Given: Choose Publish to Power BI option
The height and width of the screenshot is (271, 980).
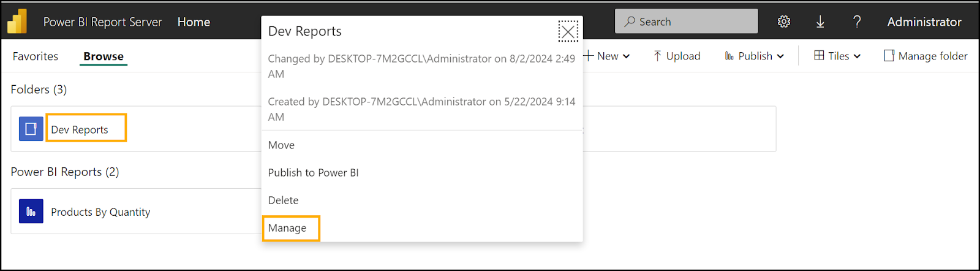Looking at the screenshot, I should 314,173.
